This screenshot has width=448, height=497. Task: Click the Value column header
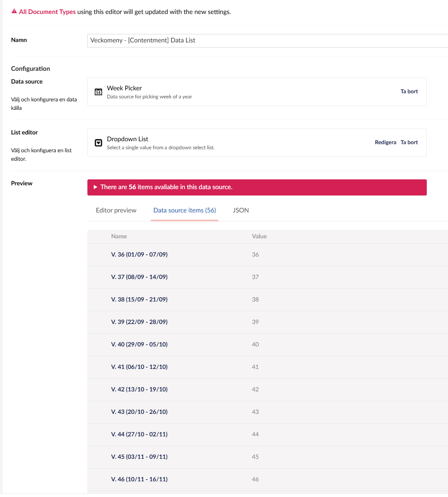tap(259, 237)
